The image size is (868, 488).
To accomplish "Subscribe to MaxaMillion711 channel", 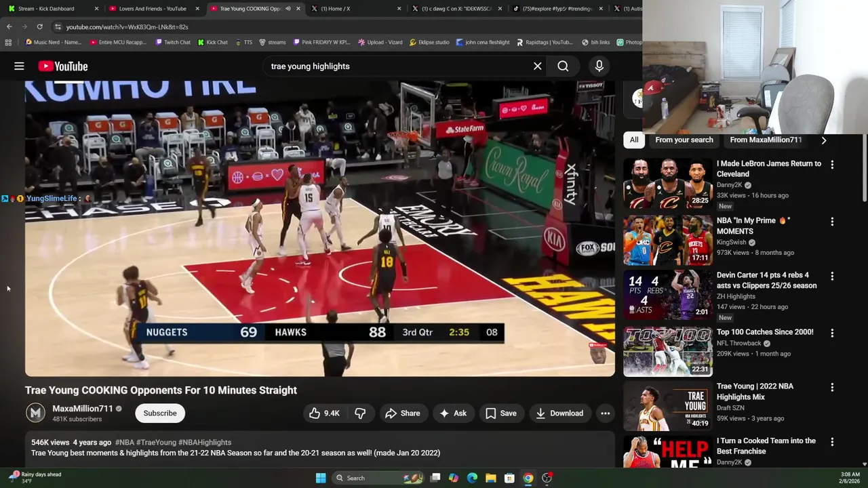I will click(160, 413).
